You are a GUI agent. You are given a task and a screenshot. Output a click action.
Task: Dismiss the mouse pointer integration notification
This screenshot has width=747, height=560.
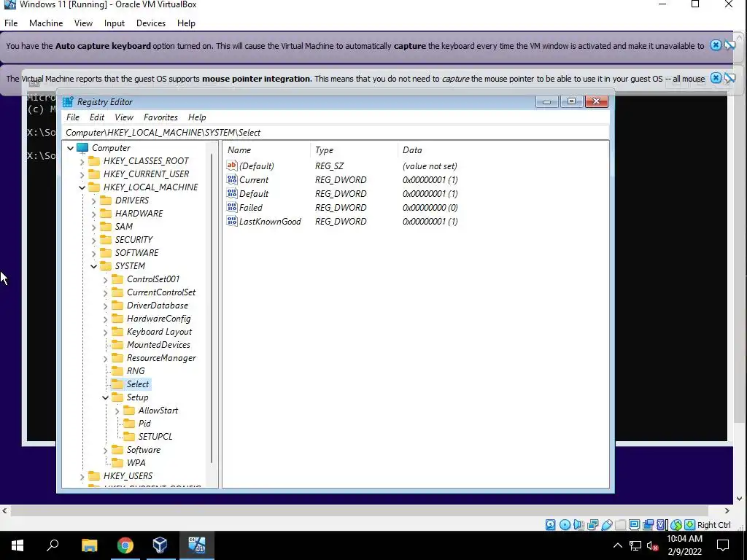716,77
